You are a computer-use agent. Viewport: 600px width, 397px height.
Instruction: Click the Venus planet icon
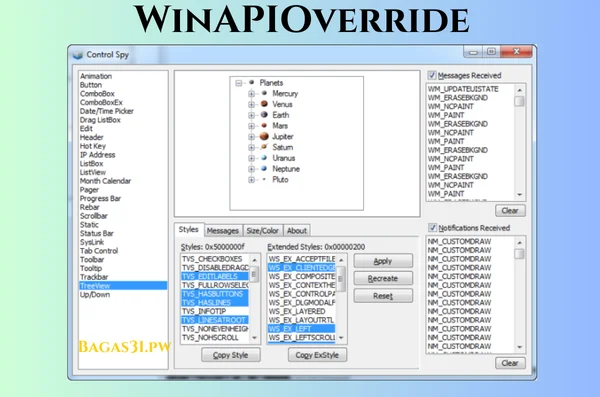pos(264,104)
